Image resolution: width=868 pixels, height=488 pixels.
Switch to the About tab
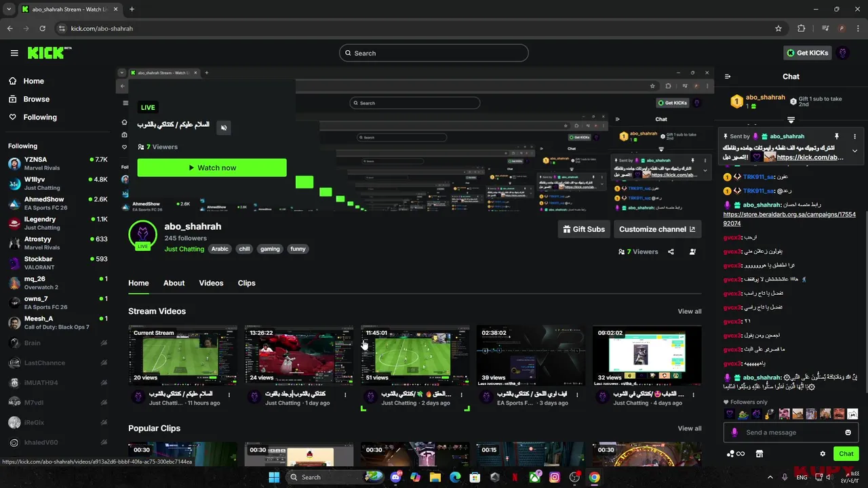[174, 283]
